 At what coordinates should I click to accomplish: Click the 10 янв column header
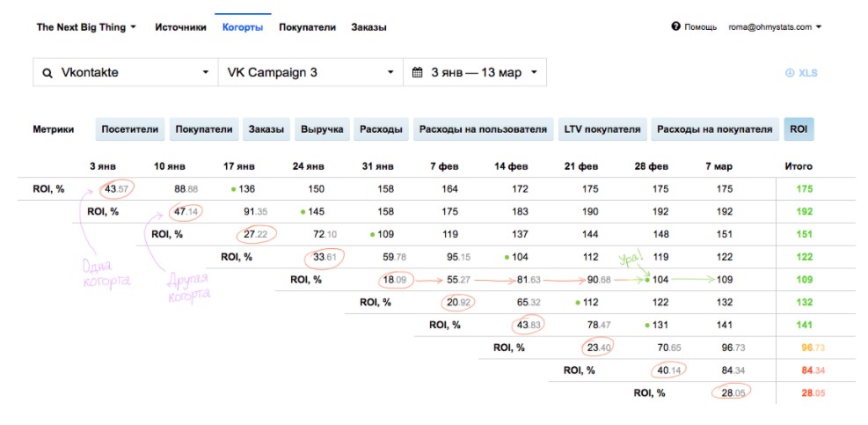click(170, 166)
